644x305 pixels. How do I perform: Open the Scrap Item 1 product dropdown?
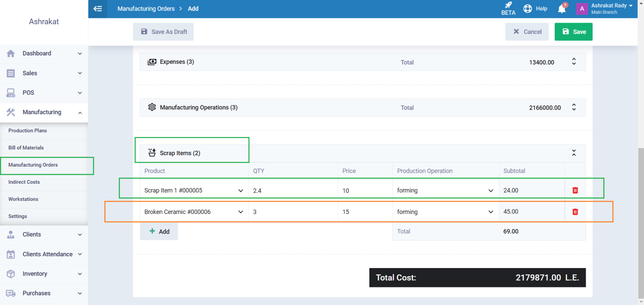pyautogui.click(x=241, y=190)
